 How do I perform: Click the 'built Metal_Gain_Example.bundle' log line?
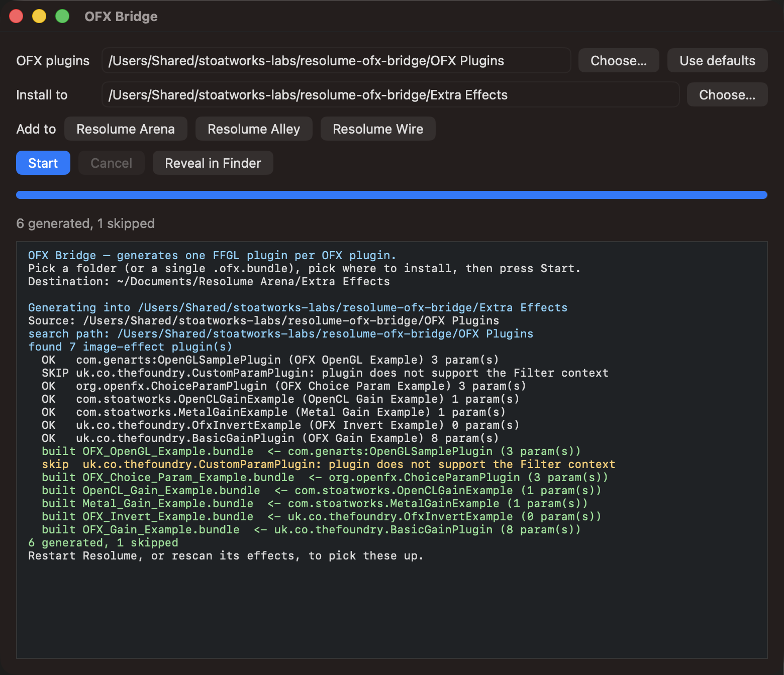point(315,503)
